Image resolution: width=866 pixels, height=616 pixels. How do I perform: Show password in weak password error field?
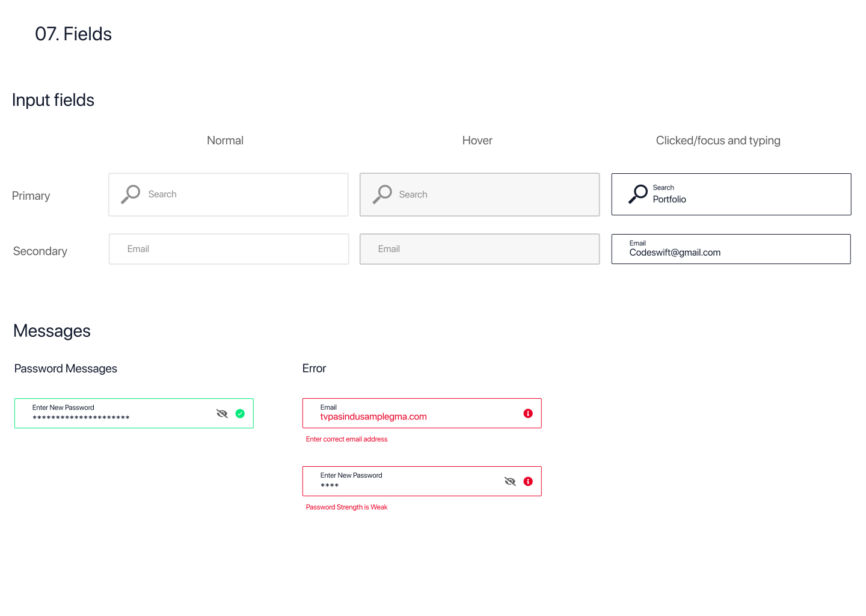pos(510,481)
